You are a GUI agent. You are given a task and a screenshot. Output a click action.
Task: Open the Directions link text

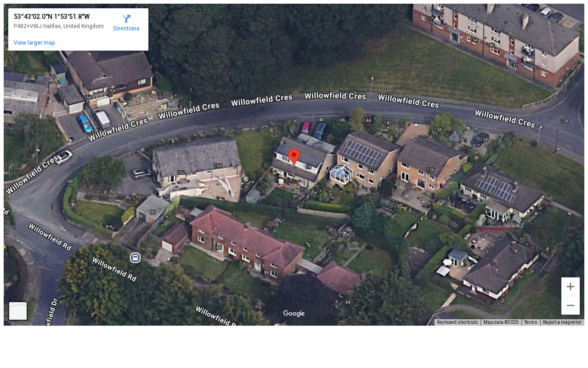click(x=126, y=29)
